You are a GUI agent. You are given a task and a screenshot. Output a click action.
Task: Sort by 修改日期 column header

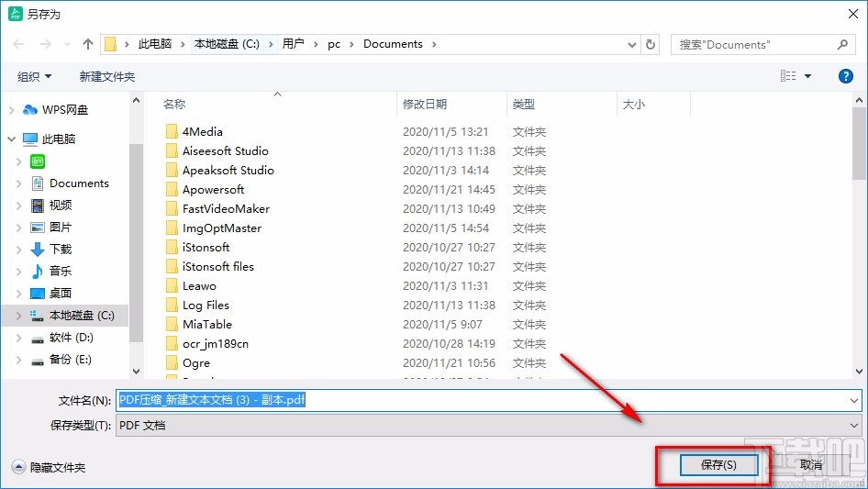tap(425, 104)
